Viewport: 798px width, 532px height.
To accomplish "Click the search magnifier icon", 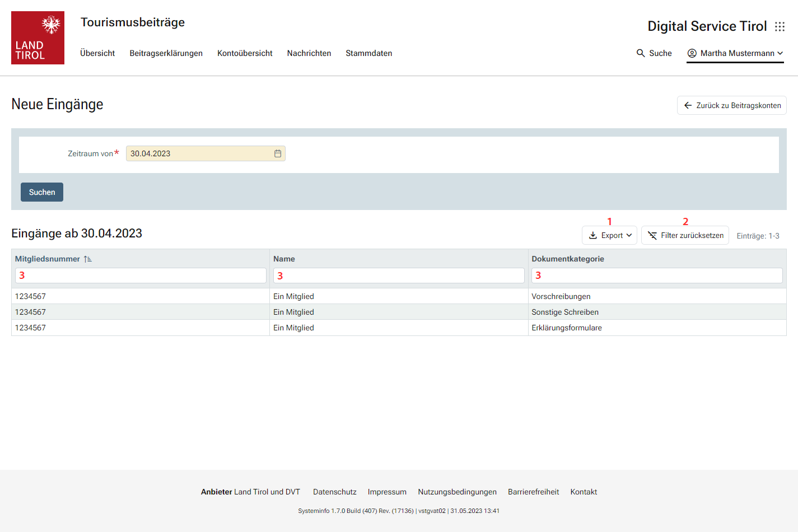I will [641, 53].
